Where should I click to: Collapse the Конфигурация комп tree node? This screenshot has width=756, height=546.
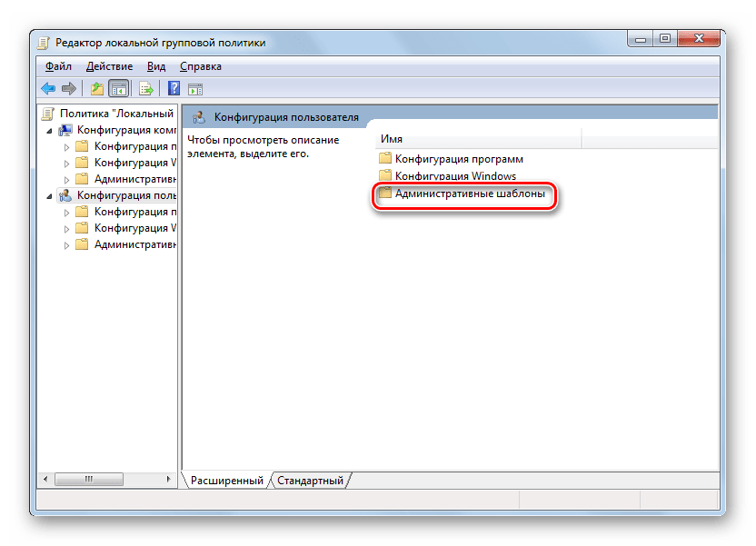pos(50,131)
